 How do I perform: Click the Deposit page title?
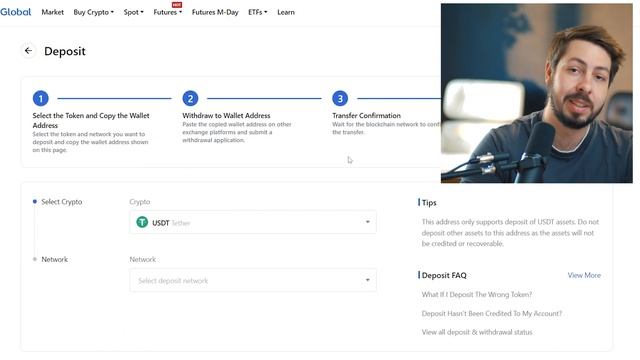pyautogui.click(x=65, y=51)
